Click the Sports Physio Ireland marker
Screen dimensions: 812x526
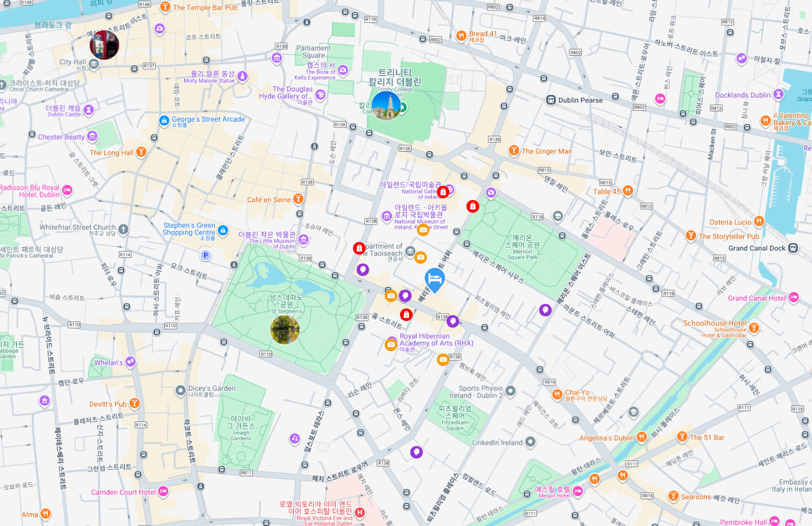coord(510,391)
